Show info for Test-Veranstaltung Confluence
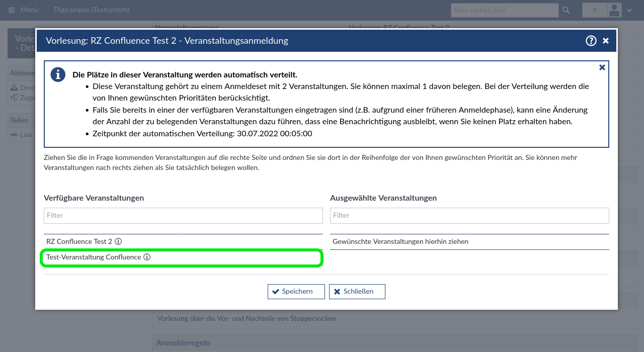644x352 pixels. click(x=147, y=257)
